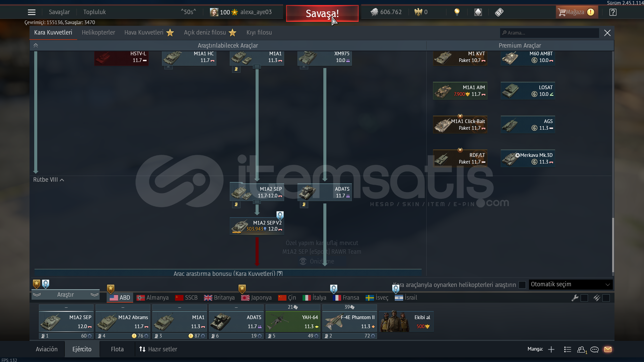This screenshot has width=644, height=362.
Task: Click the Arama search field
Action: click(x=550, y=33)
